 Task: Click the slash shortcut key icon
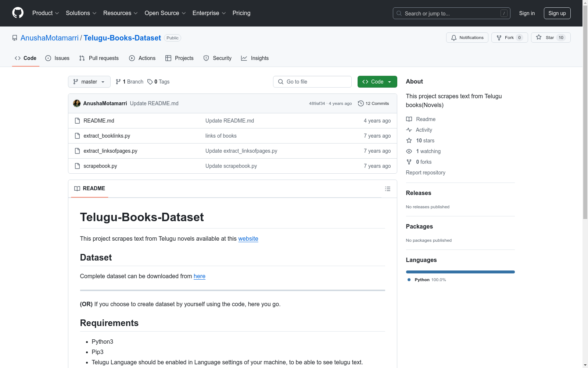pos(504,13)
